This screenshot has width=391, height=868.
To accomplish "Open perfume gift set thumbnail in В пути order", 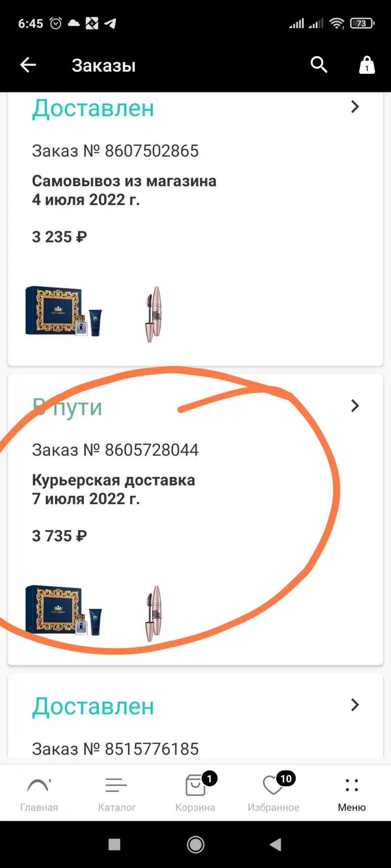I will (x=63, y=611).
